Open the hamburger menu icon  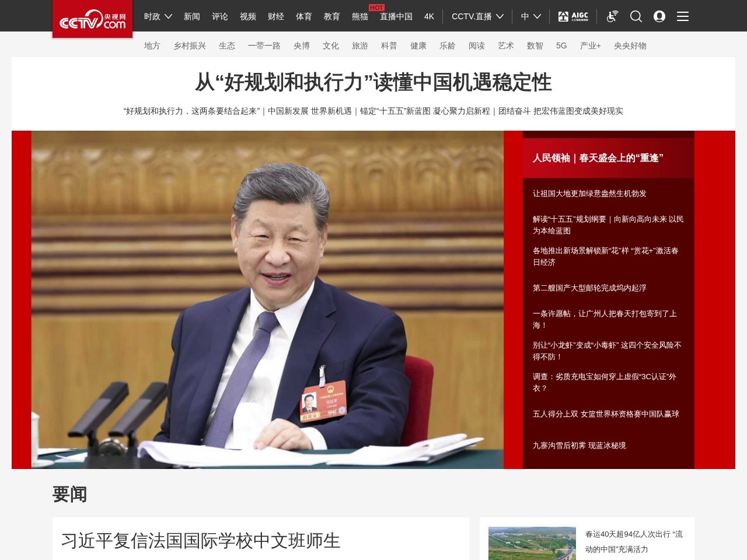pyautogui.click(x=682, y=16)
